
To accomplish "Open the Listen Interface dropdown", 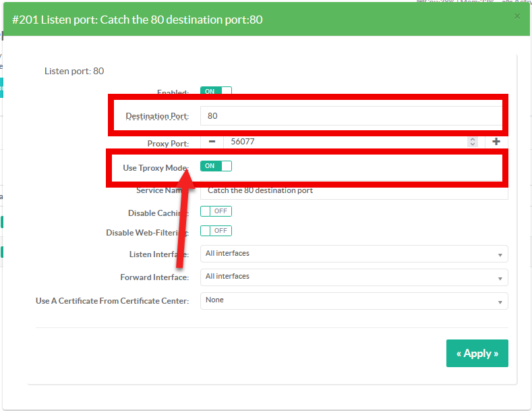I will 353,254.
